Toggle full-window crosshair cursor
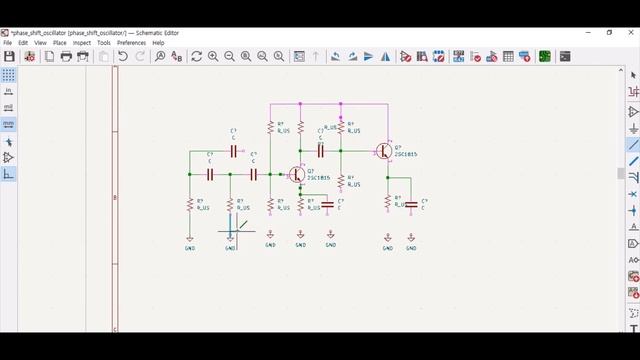 click(8, 142)
